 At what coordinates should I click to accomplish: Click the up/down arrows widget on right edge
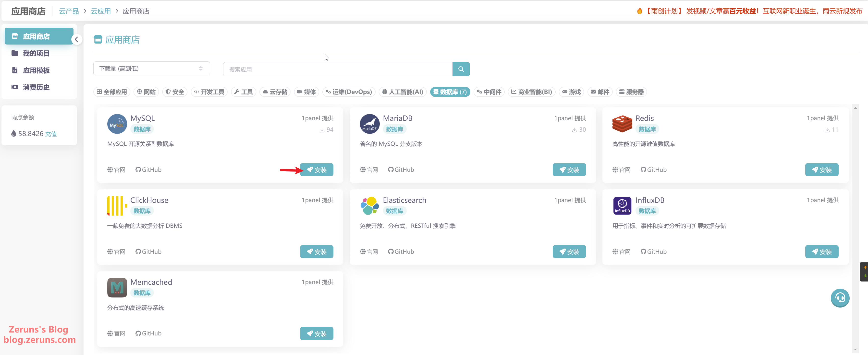[x=865, y=272]
